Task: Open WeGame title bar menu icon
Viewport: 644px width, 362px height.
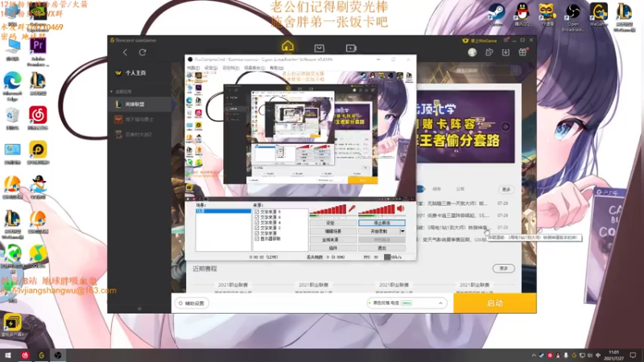Action: (506, 40)
